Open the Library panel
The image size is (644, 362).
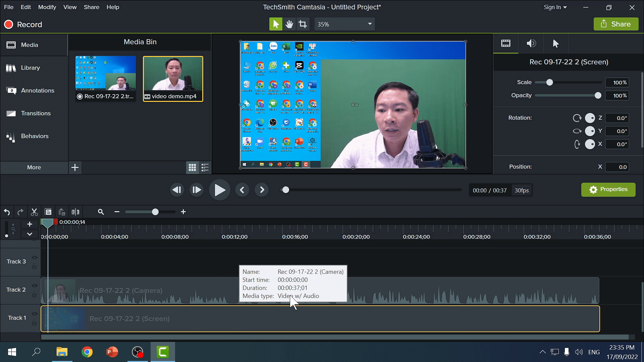click(34, 68)
